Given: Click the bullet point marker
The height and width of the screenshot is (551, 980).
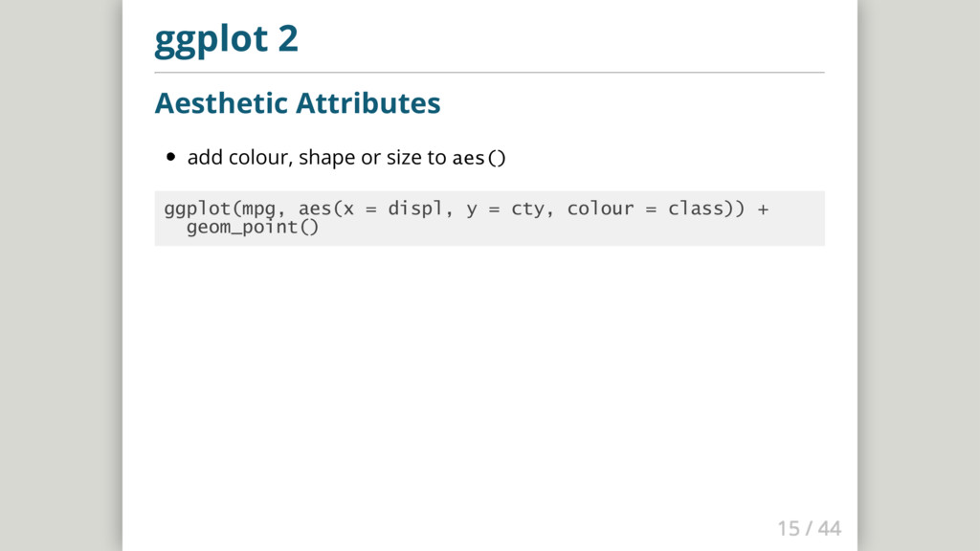Looking at the screenshot, I should [x=171, y=158].
